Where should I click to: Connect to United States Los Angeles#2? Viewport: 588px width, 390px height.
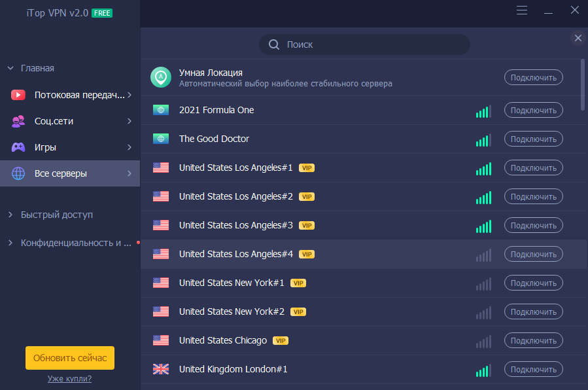(533, 197)
